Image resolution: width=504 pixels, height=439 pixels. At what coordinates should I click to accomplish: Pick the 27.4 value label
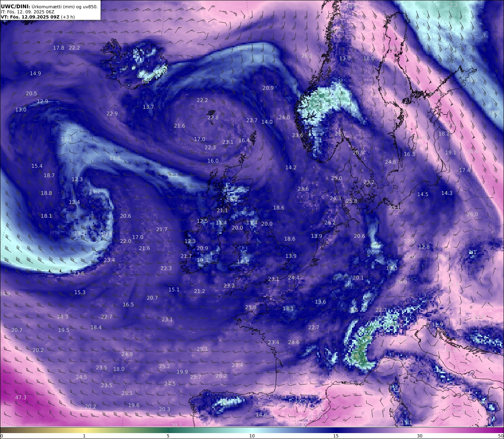tap(237, 365)
